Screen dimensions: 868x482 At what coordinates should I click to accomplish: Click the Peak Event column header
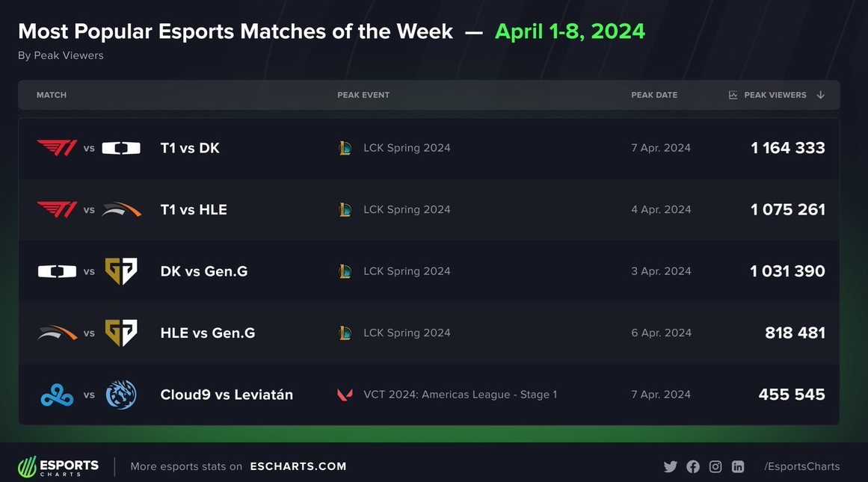click(x=363, y=95)
